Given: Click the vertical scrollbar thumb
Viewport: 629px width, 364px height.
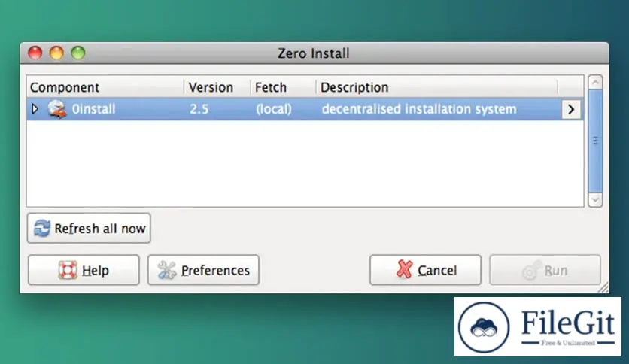Looking at the screenshot, I should coord(595,141).
